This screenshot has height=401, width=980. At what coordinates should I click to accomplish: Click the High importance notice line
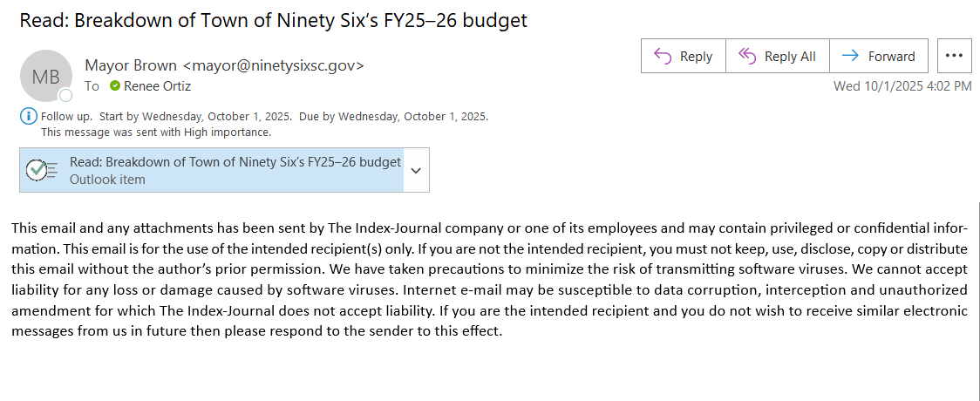156,133
